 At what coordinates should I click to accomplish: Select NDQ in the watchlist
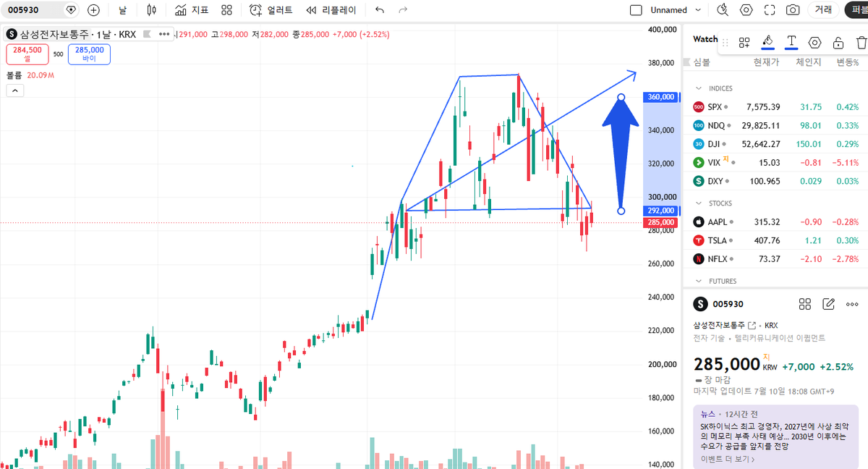pos(775,125)
